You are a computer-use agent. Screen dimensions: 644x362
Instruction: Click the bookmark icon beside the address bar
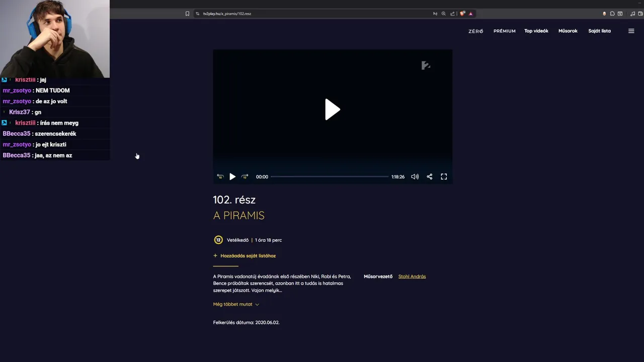pyautogui.click(x=187, y=14)
